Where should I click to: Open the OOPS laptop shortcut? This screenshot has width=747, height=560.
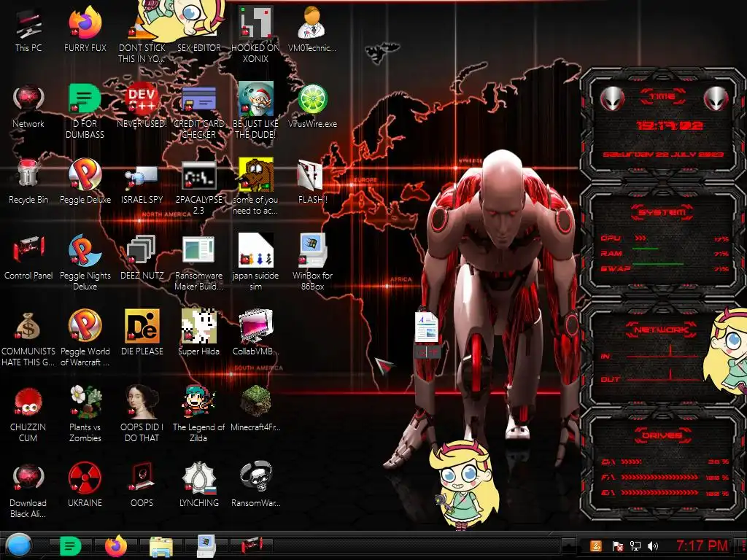(142, 484)
